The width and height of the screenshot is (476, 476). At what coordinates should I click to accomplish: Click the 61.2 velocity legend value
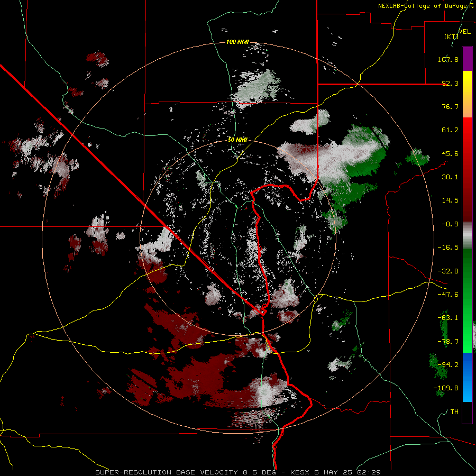(450, 130)
